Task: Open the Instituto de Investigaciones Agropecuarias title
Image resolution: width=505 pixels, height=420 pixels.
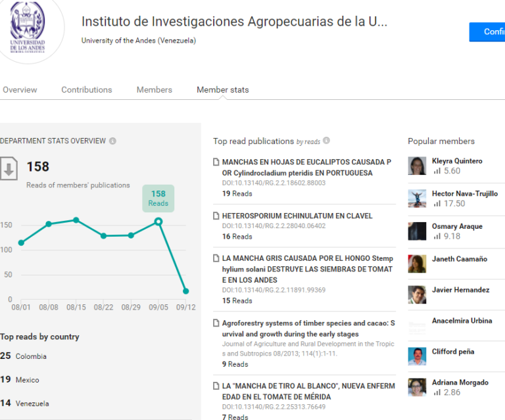Action: [x=234, y=22]
